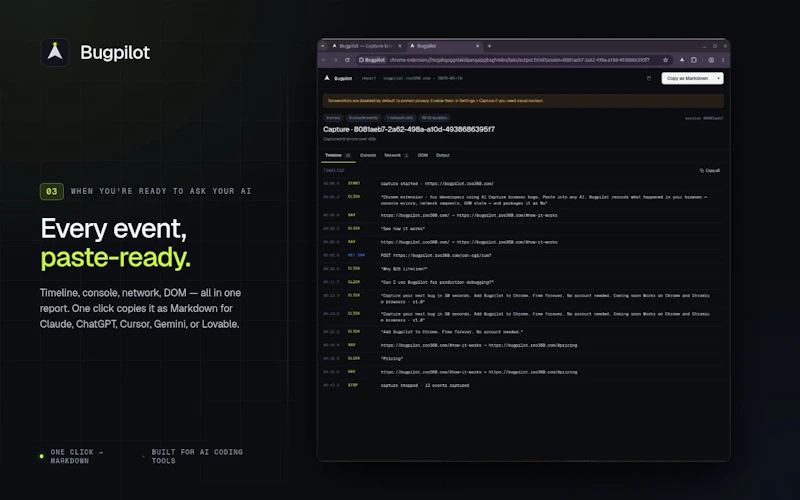Click the trash icon beside Copy as Markdown
This screenshot has height=500, width=800.
649,79
